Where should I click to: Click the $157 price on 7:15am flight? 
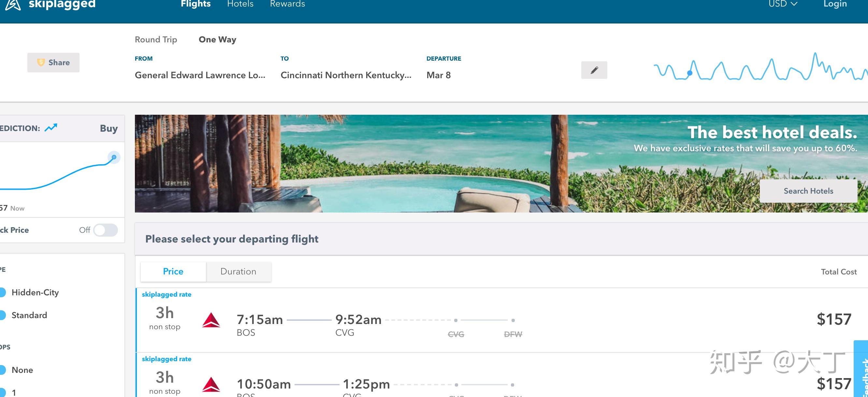pos(834,319)
